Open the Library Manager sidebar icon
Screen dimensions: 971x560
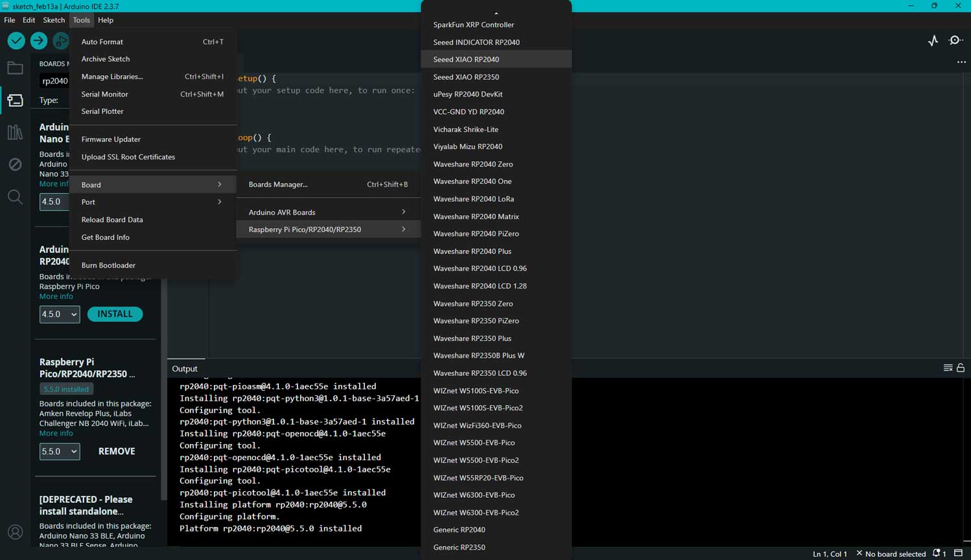15,132
